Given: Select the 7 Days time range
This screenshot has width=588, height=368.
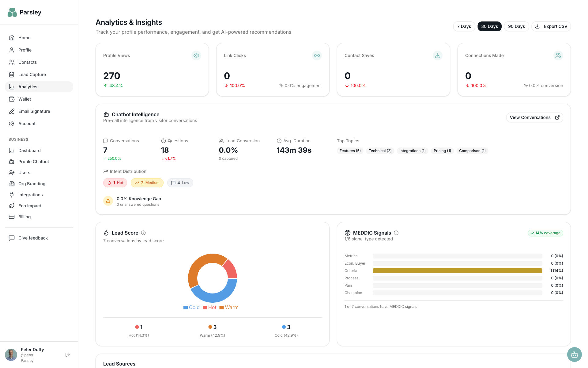Looking at the screenshot, I should tap(464, 26).
